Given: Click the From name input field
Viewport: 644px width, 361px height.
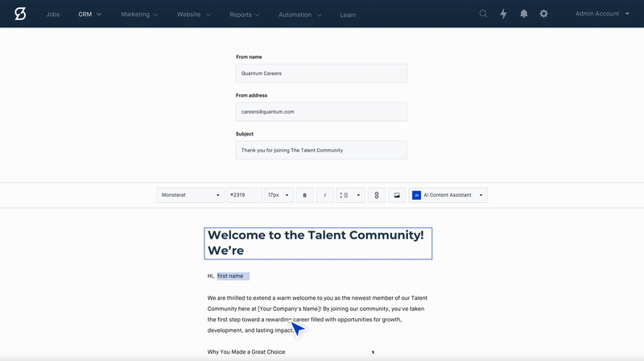Looking at the screenshot, I should (321, 73).
